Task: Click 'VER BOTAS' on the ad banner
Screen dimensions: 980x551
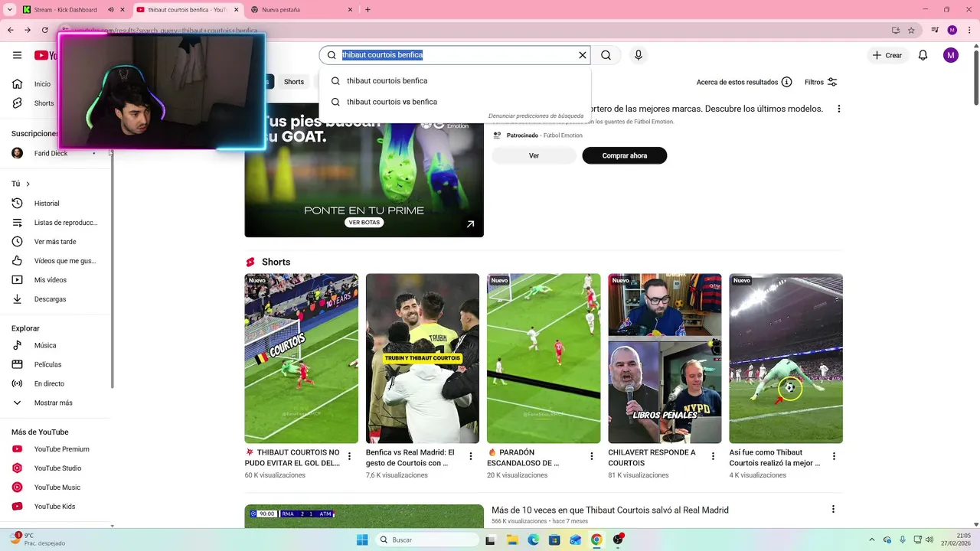Action: click(364, 223)
